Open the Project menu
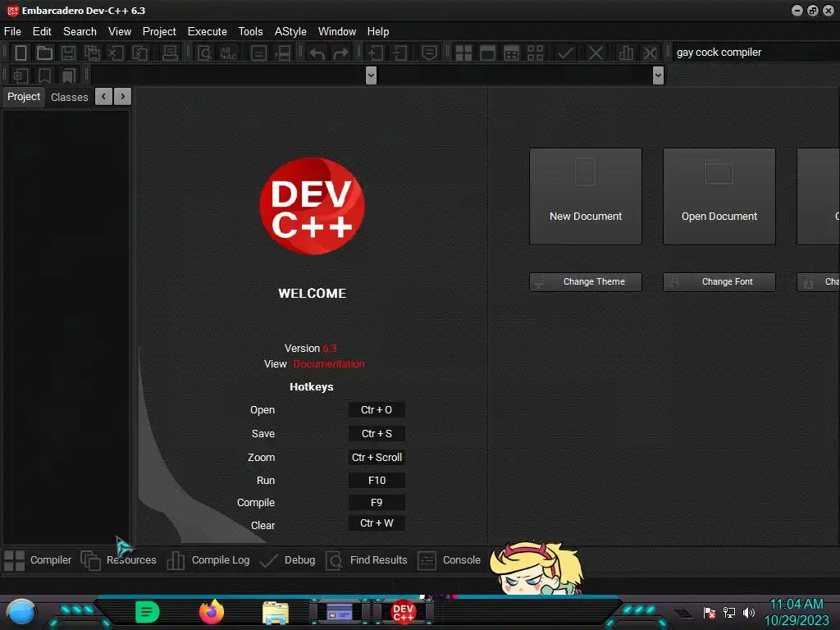This screenshot has width=840, height=630. [159, 32]
